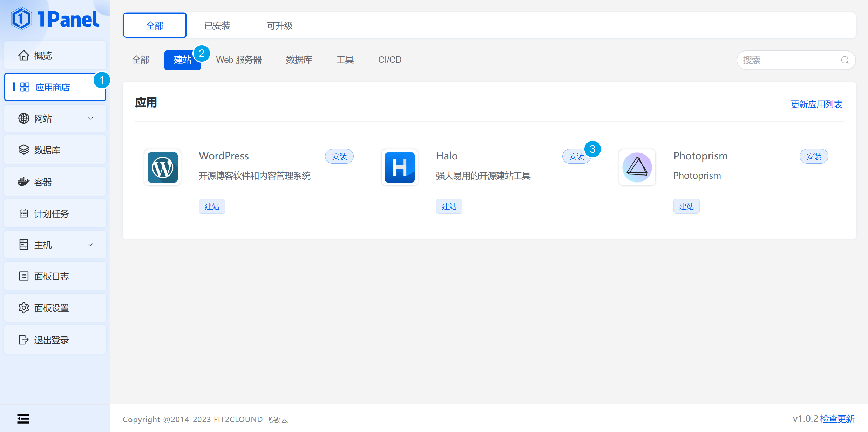The height and width of the screenshot is (432, 868).
Task: Select the CI/CD category filter
Action: pyautogui.click(x=390, y=60)
